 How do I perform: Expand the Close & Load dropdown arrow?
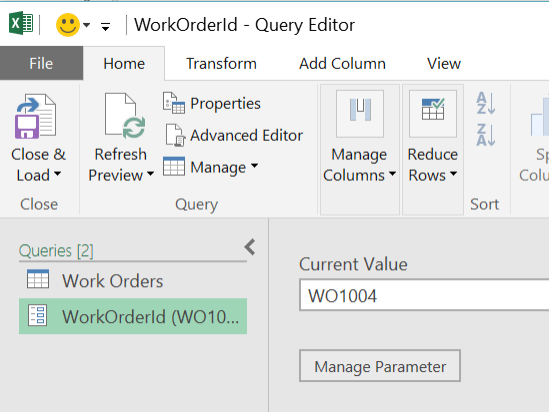[x=58, y=174]
